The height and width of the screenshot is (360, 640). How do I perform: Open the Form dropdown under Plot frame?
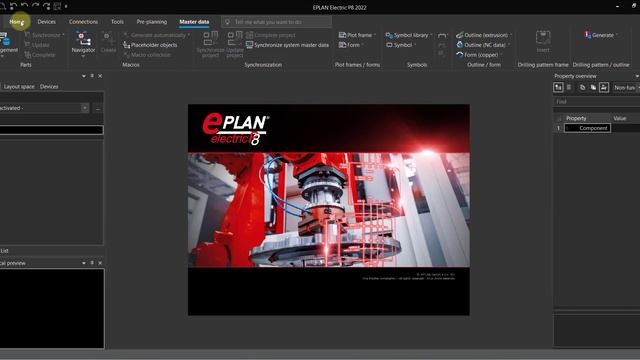click(x=351, y=45)
